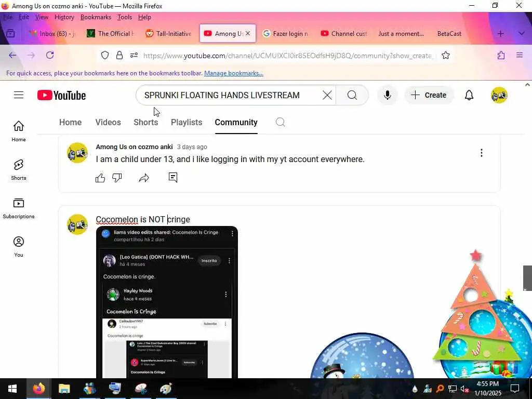
Task: Reload the page in Firefox
Action: [x=50, y=55]
